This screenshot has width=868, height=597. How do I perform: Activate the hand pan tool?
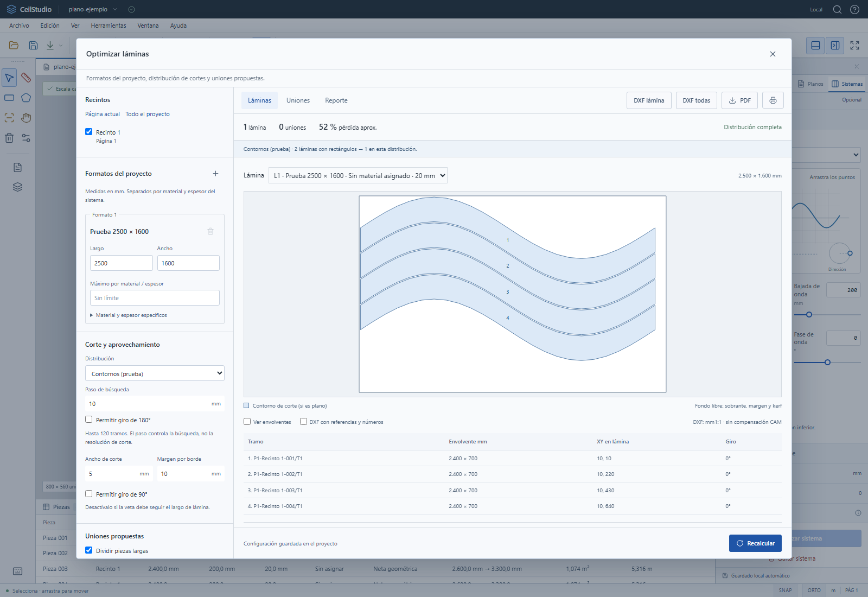26,118
